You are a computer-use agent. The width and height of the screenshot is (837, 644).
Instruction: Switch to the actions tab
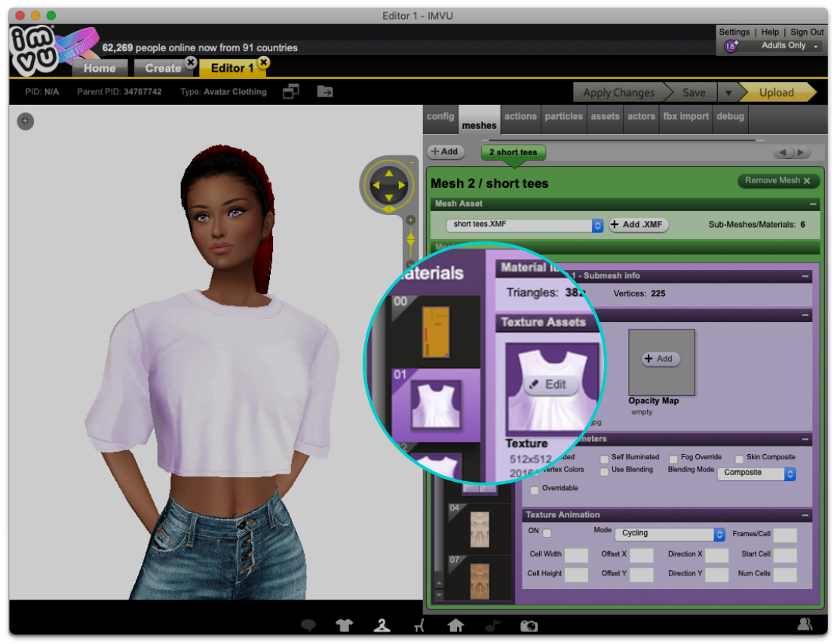520,117
